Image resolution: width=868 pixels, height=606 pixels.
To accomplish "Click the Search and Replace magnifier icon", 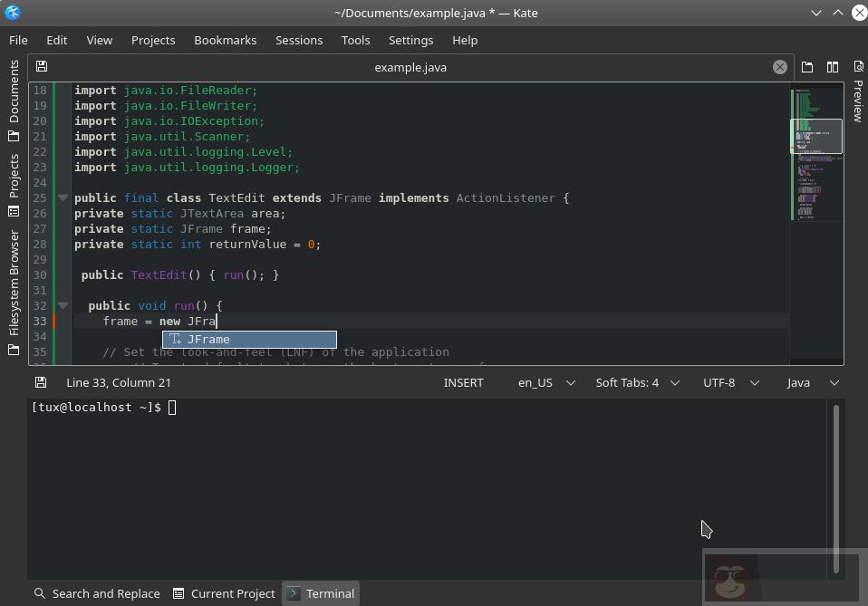I will [x=40, y=593].
